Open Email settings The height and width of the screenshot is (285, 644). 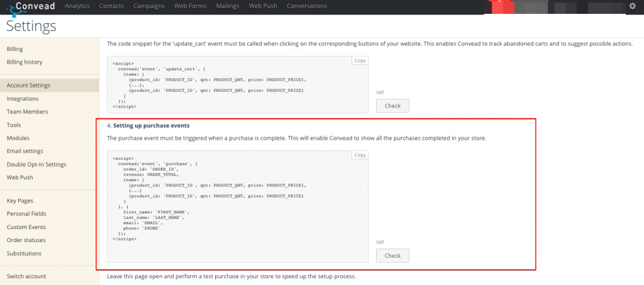tap(25, 151)
